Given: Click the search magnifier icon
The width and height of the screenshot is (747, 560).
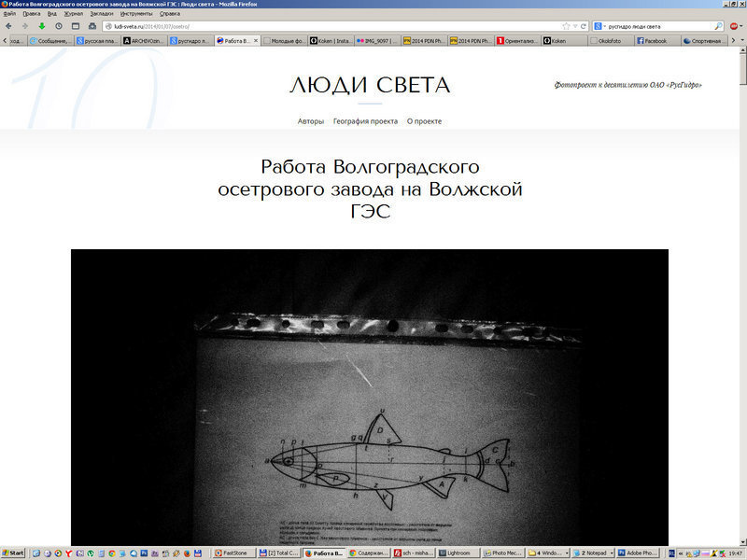Looking at the screenshot, I should [x=718, y=26].
